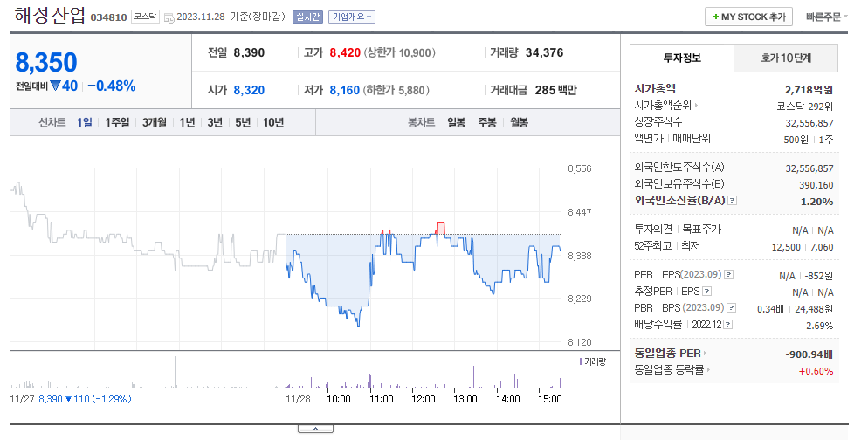868x440 pixels.
Task: Switch to the 호가10단계 tab
Action: point(786,58)
